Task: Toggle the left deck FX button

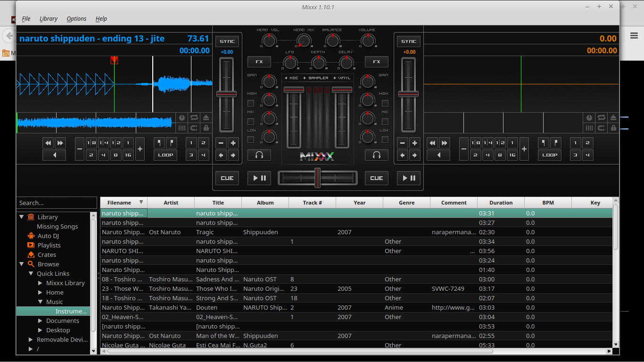Action: (259, 62)
